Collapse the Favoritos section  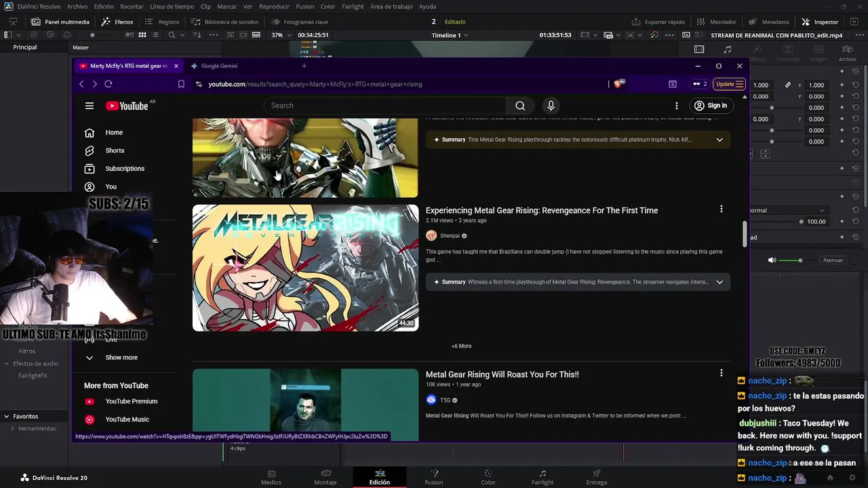tap(6, 416)
